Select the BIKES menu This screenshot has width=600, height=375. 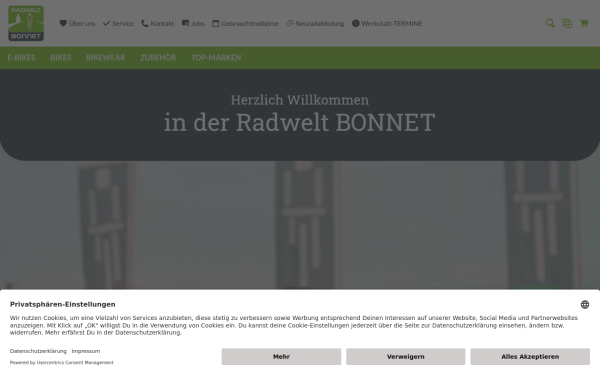pyautogui.click(x=60, y=58)
